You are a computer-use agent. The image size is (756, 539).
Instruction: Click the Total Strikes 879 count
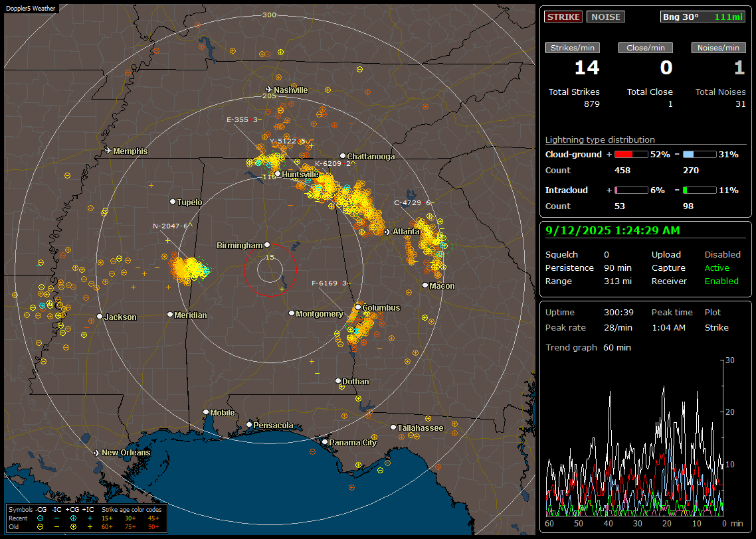(592, 104)
